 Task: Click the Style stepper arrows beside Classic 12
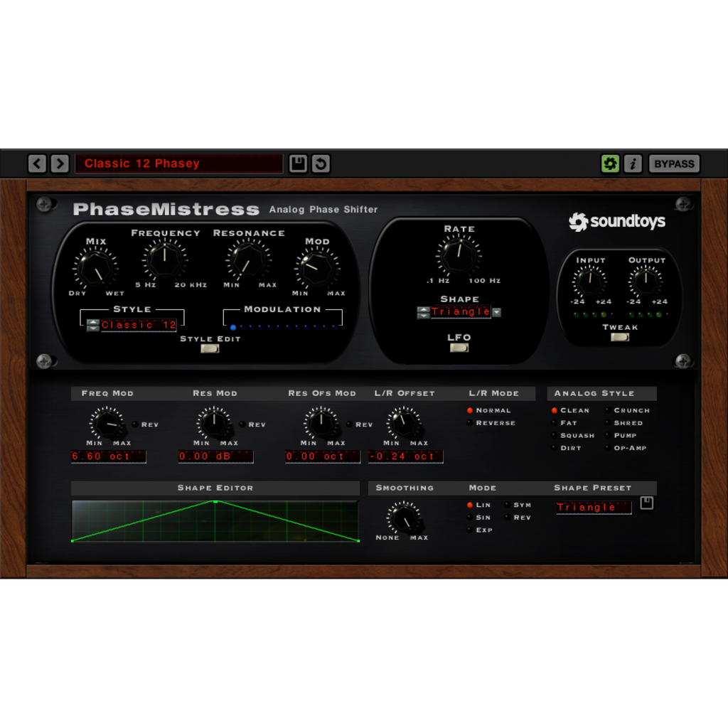93,325
